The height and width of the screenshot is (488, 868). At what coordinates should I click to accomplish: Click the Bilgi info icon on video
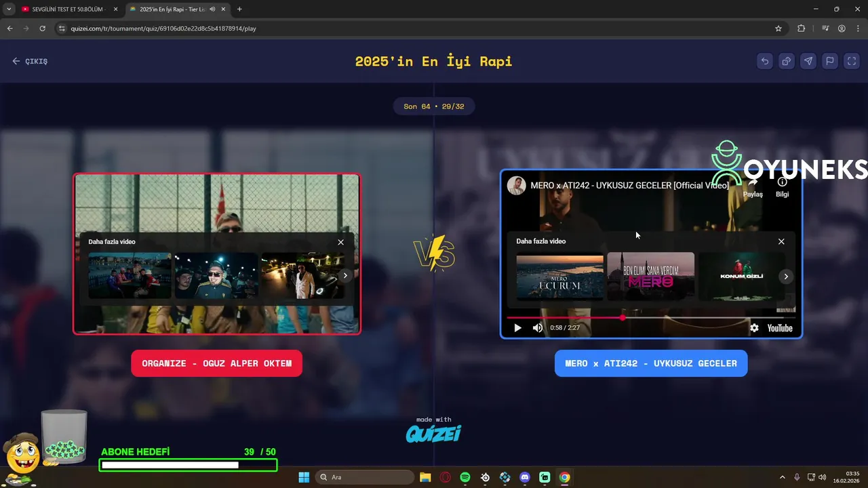pyautogui.click(x=783, y=187)
